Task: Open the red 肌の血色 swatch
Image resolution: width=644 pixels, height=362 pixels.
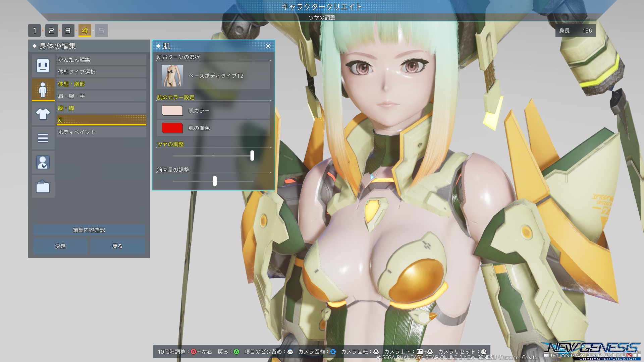Action: point(172,128)
